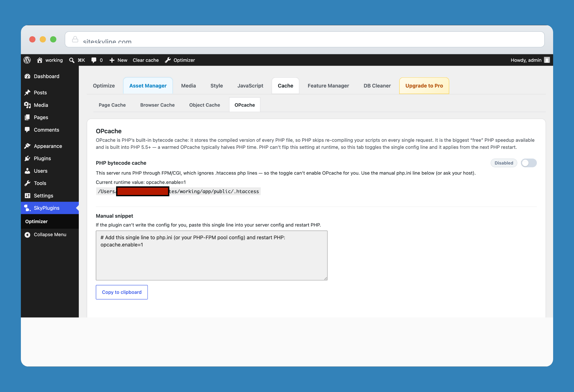Click the Posts pin icon
This screenshot has height=392, width=574.
pos(27,93)
